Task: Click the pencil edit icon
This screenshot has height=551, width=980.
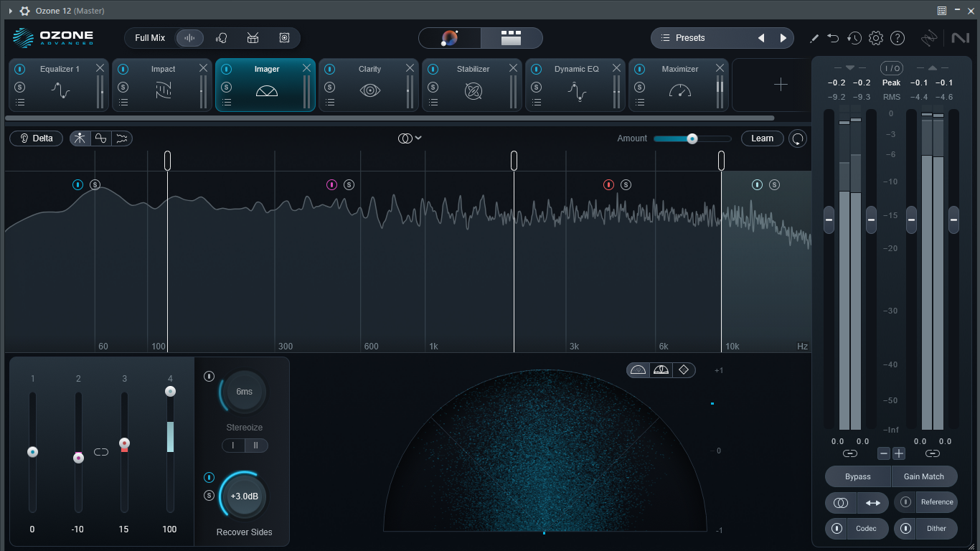Action: tap(814, 38)
